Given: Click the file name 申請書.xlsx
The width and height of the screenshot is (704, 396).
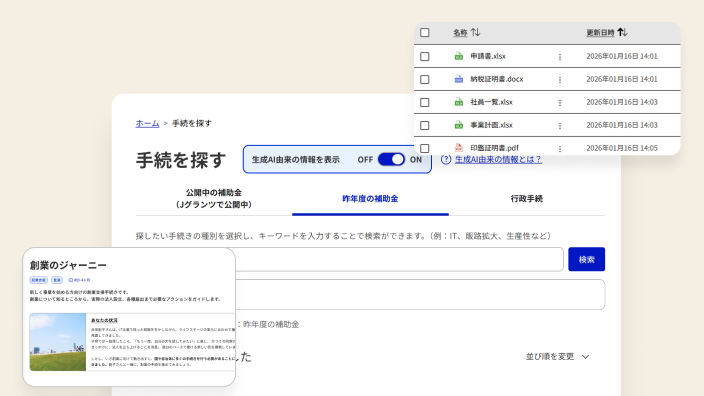Looking at the screenshot, I should 488,56.
